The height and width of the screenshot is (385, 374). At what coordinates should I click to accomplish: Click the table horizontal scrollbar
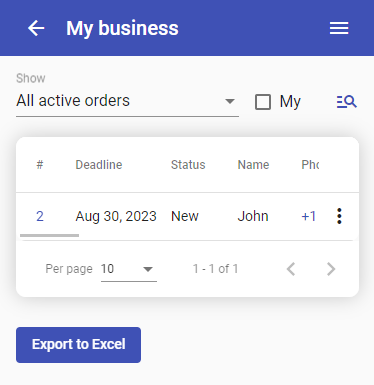click(49, 235)
